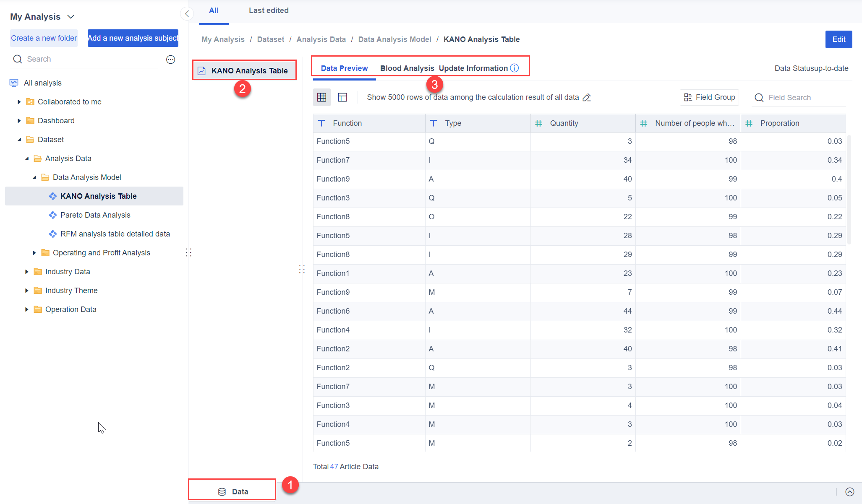862x504 pixels.
Task: Click the blue Edit button
Action: click(838, 39)
